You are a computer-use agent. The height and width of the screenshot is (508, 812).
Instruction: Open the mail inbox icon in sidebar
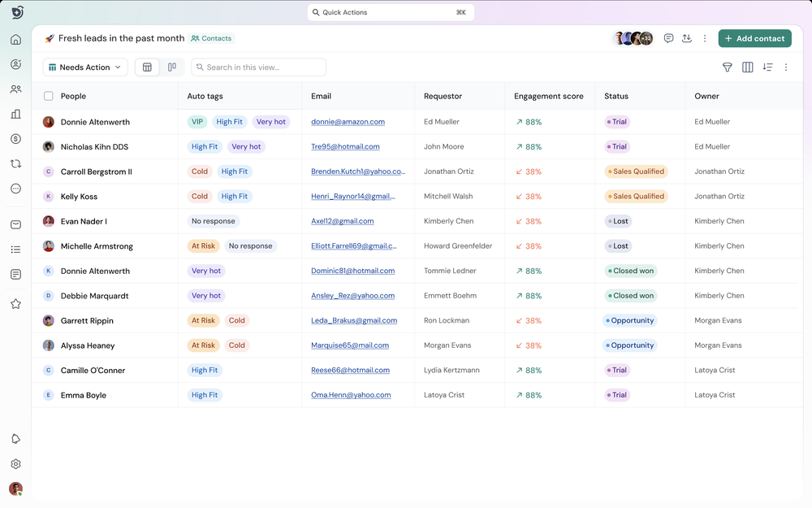(x=16, y=224)
